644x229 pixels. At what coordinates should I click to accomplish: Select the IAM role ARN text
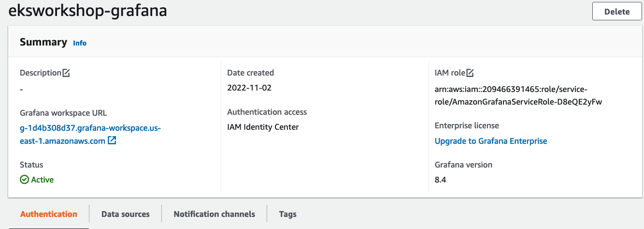tap(518, 95)
